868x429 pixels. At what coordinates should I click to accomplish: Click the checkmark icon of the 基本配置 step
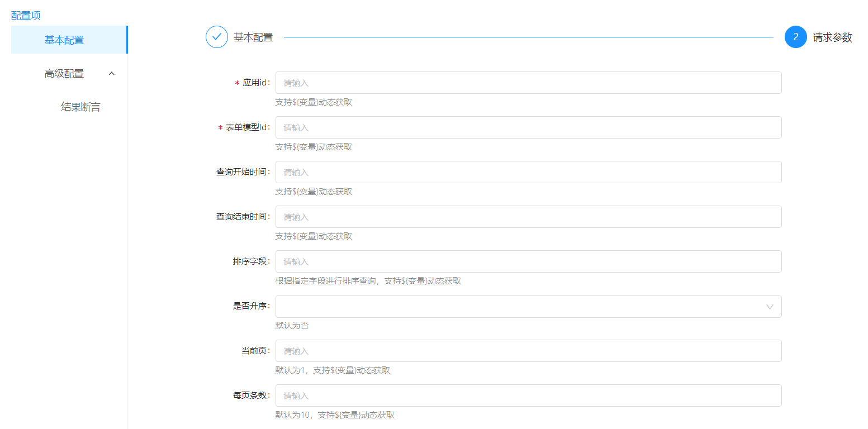pyautogui.click(x=217, y=37)
